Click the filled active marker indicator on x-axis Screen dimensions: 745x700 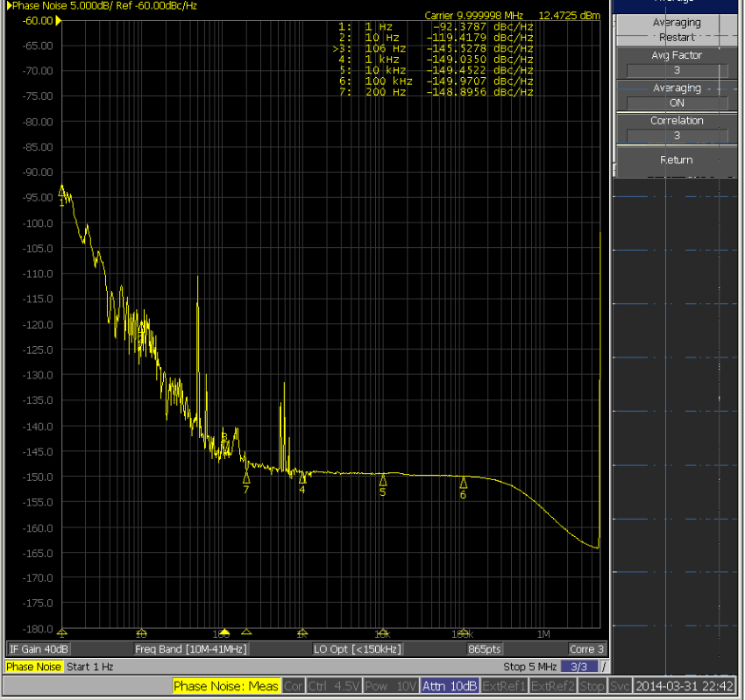click(x=224, y=632)
